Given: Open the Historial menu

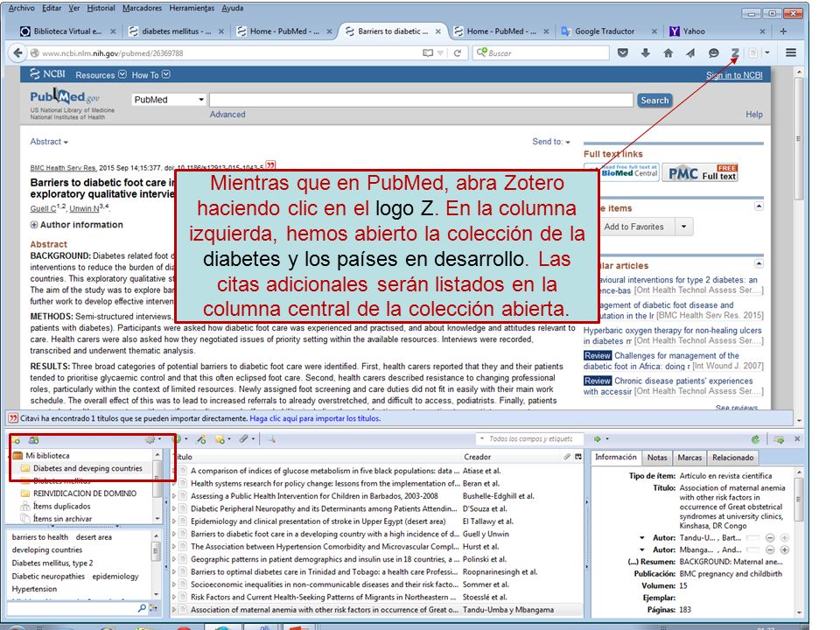Looking at the screenshot, I should [101, 8].
